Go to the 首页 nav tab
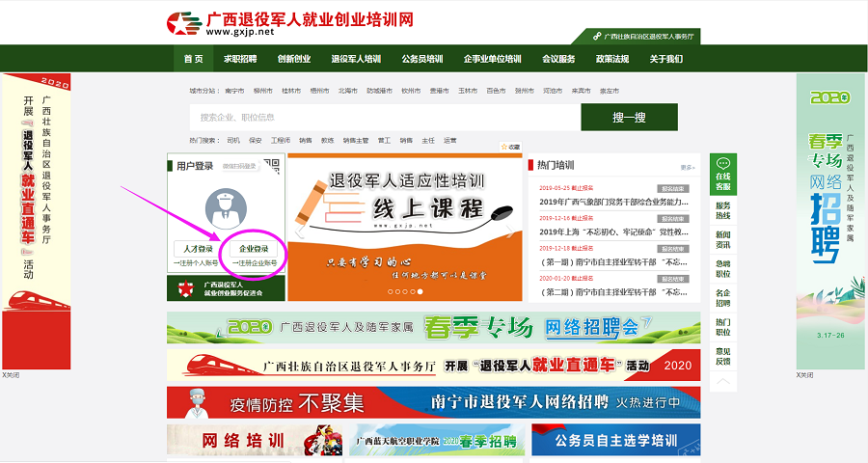Screen dimensions: 868x463 coord(193,59)
